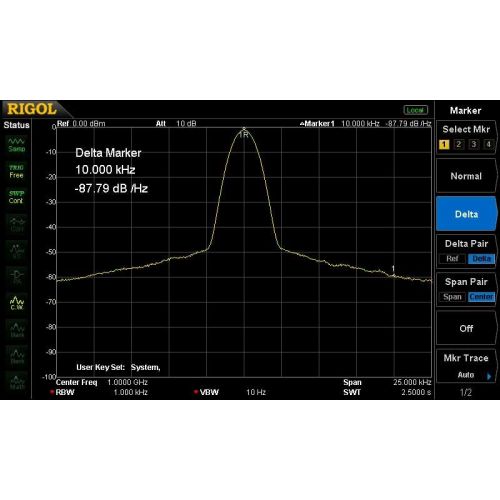Set Span Pair to Span
The width and height of the screenshot is (500, 500).
point(452,297)
